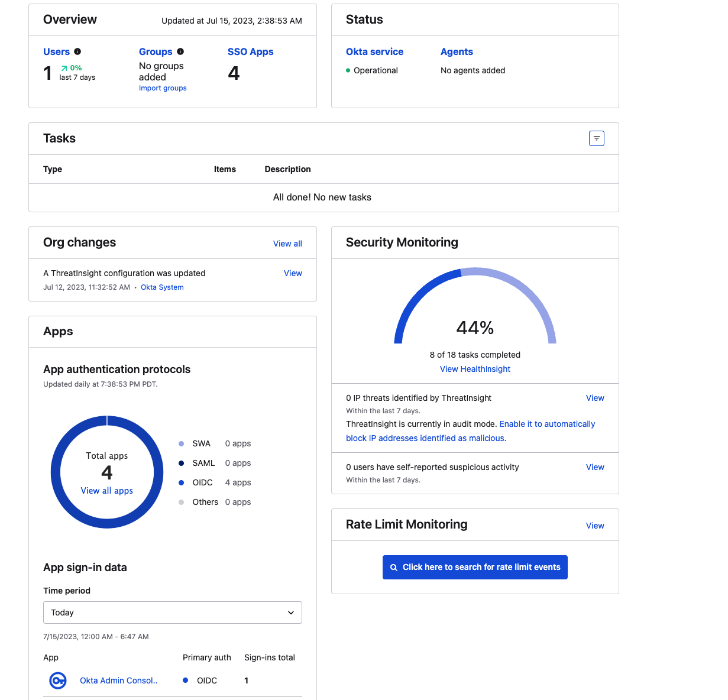Click the Description column header
728x700 pixels.
[287, 169]
